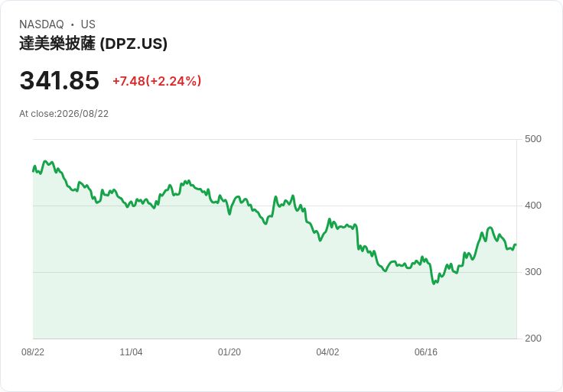Click the leftmost start of the price line
Image resolution: width=563 pixels, height=392 pixels.
[x=33, y=171]
